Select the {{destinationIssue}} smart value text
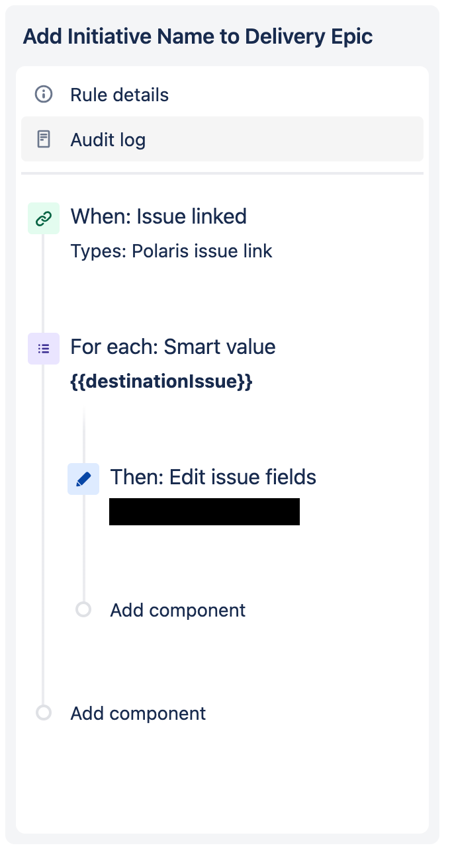450x868 pixels. tap(161, 381)
